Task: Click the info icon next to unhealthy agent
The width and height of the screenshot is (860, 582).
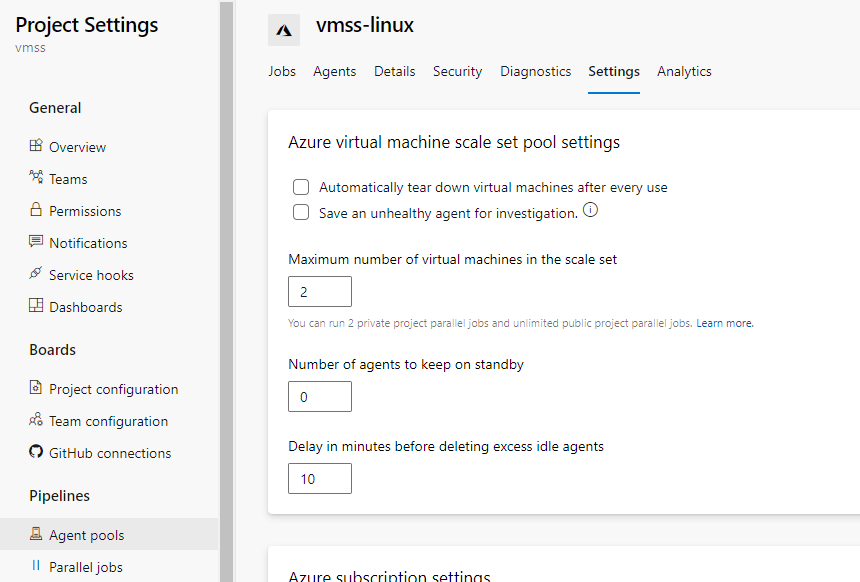Action: pos(590,210)
